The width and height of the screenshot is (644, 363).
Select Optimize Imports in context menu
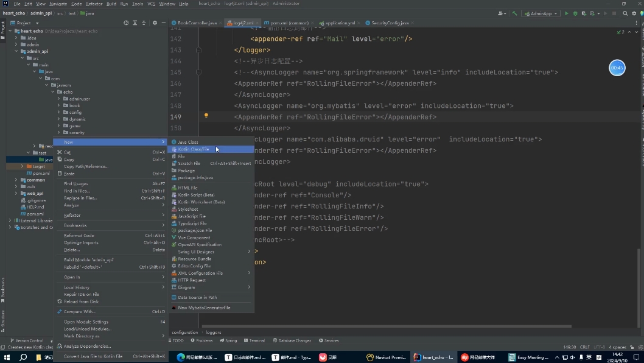coord(110,242)
